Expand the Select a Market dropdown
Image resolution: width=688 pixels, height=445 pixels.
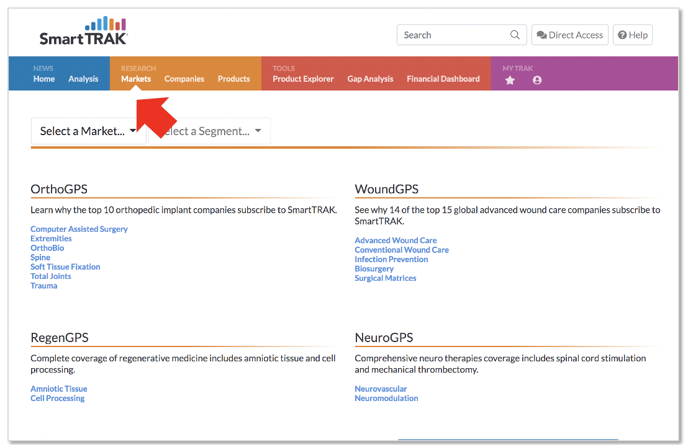pyautogui.click(x=88, y=131)
